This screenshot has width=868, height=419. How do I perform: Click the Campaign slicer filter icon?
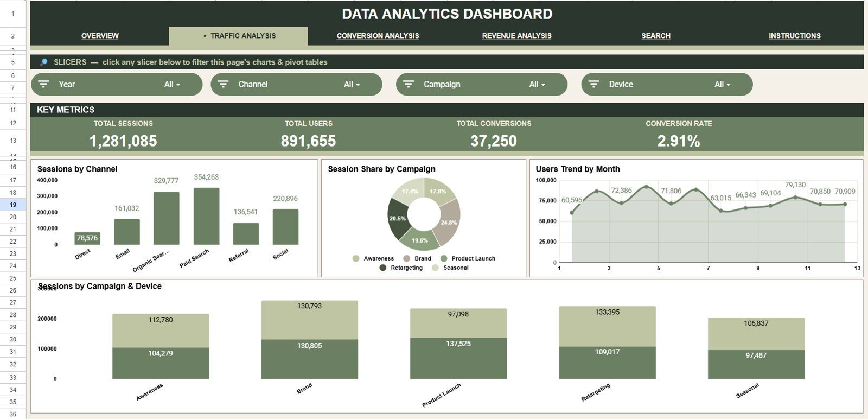[409, 84]
